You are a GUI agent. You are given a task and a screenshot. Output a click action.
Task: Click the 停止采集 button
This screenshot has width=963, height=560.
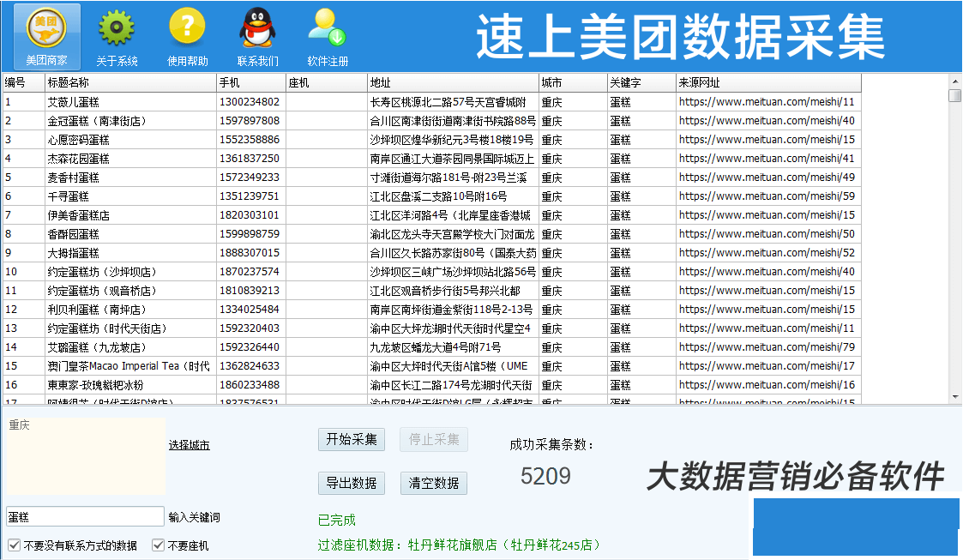(x=434, y=440)
